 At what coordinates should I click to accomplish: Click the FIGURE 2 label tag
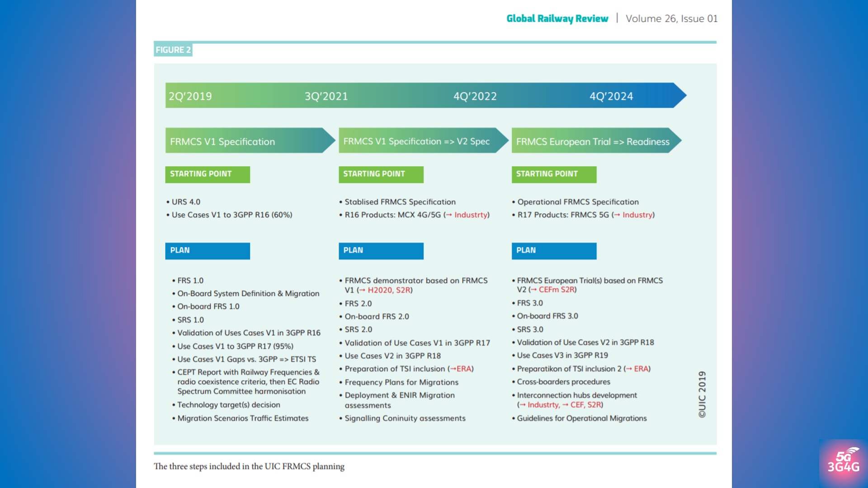173,50
